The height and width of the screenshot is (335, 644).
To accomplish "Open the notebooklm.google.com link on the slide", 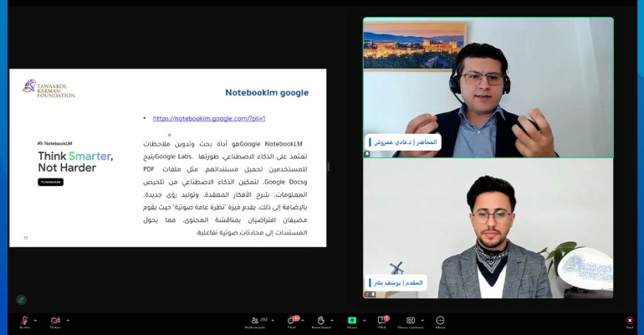I will tap(209, 118).
